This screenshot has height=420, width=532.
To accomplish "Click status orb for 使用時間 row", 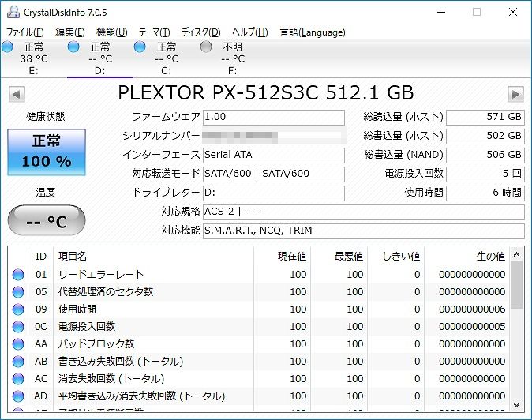I will (x=18, y=309).
